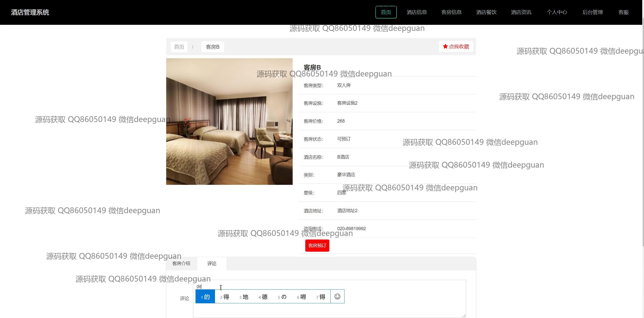Click the red star favorite icon
The height and width of the screenshot is (318, 644).
(x=445, y=46)
